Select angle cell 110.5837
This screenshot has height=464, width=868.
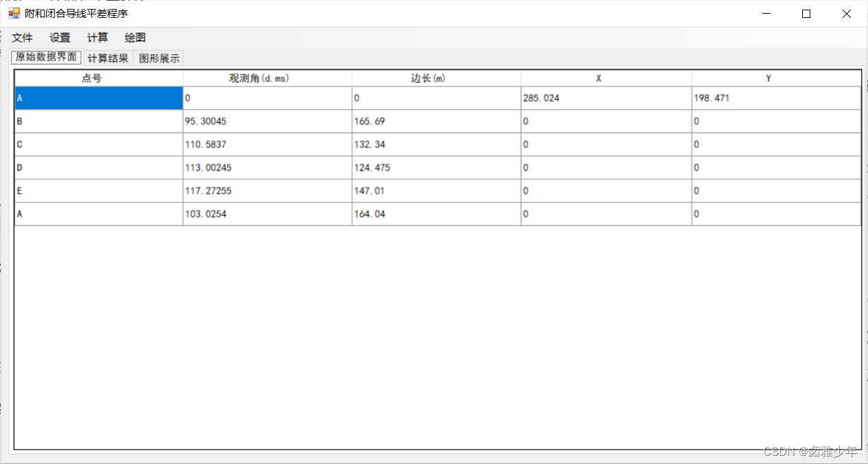[x=268, y=145]
